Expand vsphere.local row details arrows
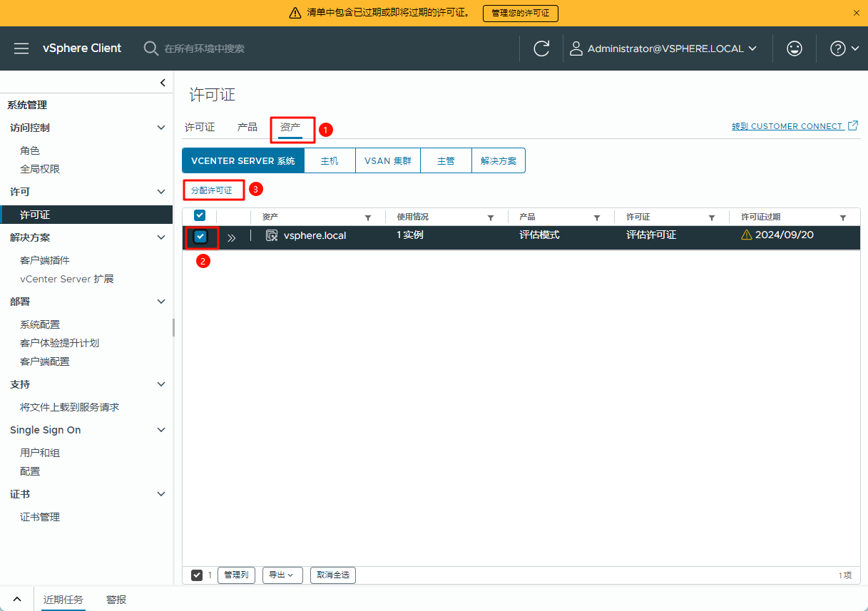Image resolution: width=868 pixels, height=611 pixels. tap(232, 237)
